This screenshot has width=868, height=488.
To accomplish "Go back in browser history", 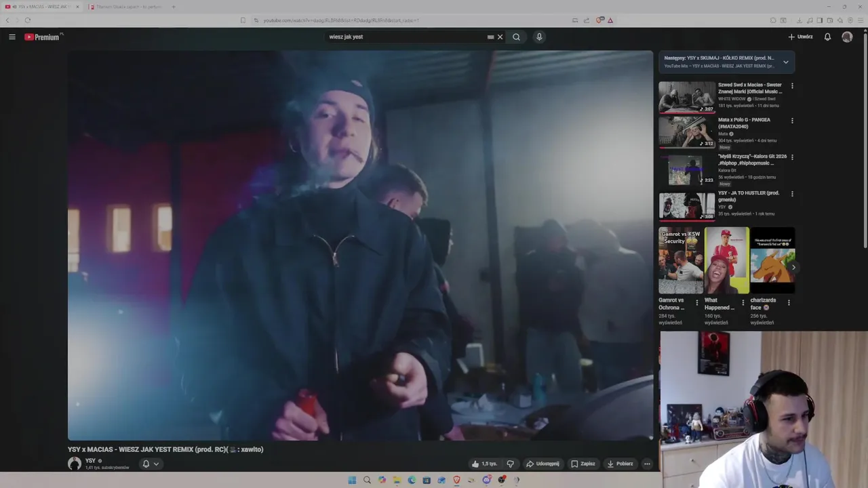I will 8,20.
